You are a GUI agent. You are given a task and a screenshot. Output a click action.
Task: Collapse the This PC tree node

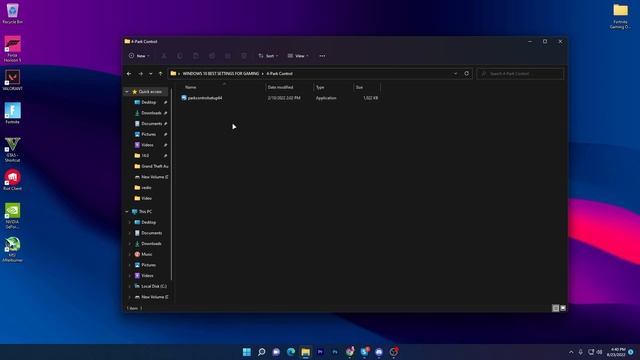[x=127, y=212]
